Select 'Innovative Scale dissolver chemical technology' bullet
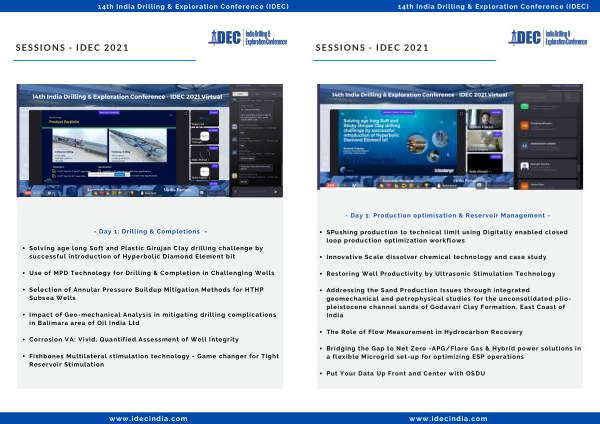The width and height of the screenshot is (600, 424). 436,257
